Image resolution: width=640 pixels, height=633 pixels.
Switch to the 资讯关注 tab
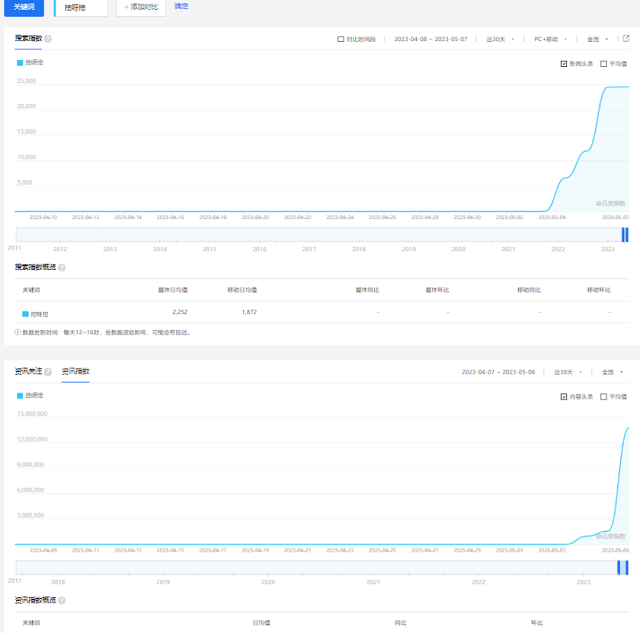pyautogui.click(x=28, y=371)
